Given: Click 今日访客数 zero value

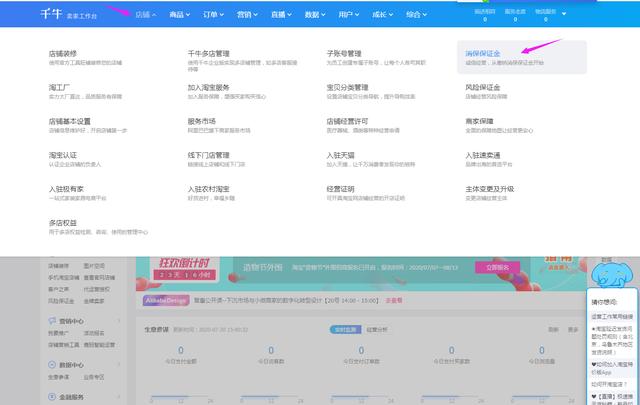Looking at the screenshot, I should pos(271,350).
